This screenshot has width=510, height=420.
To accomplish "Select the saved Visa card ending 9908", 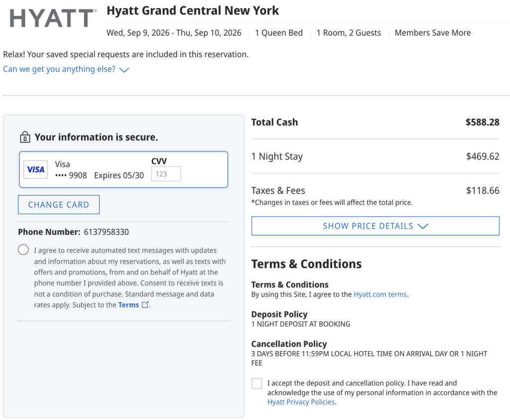I will pyautogui.click(x=124, y=169).
